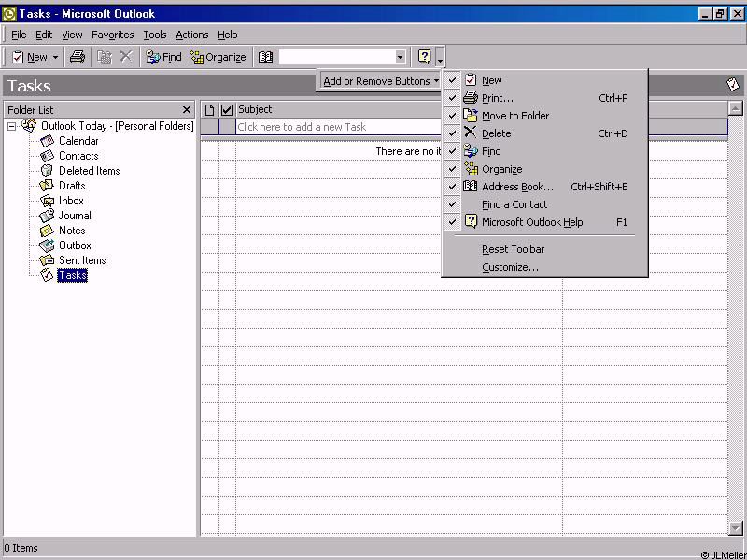Viewport: 747px width, 560px height.
Task: Open the Actions menu
Action: point(191,35)
